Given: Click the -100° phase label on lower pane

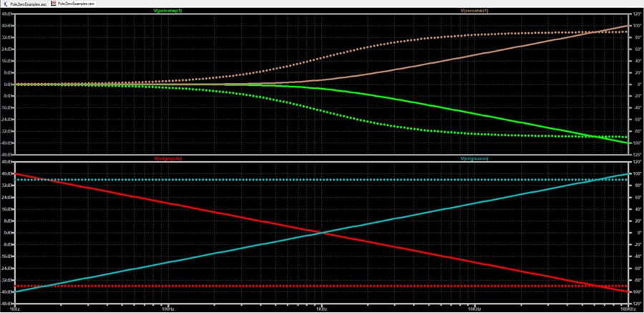Looking at the screenshot, I should 636,292.
